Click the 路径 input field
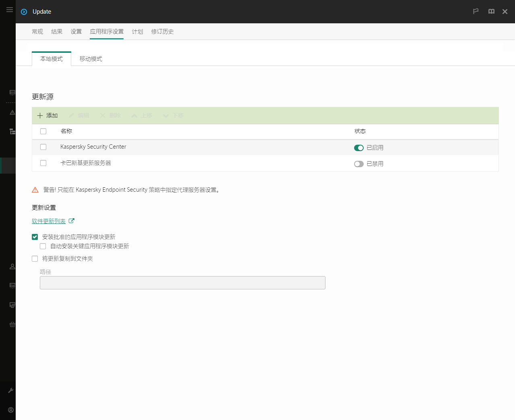The image size is (515, 420). coord(183,283)
